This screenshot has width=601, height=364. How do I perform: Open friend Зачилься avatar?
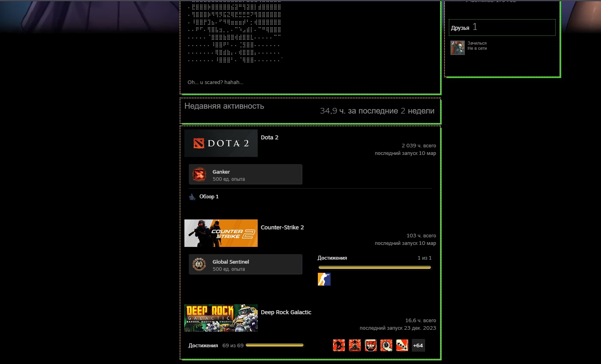pyautogui.click(x=458, y=48)
